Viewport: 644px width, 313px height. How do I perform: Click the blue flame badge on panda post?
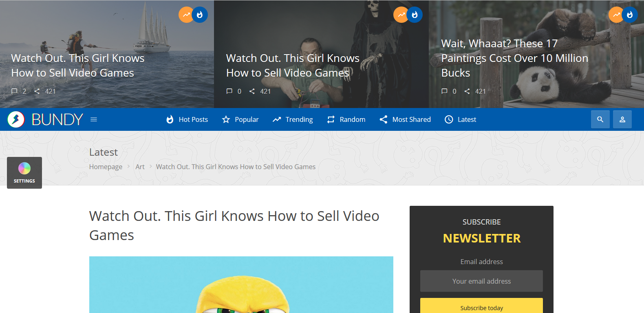point(630,15)
